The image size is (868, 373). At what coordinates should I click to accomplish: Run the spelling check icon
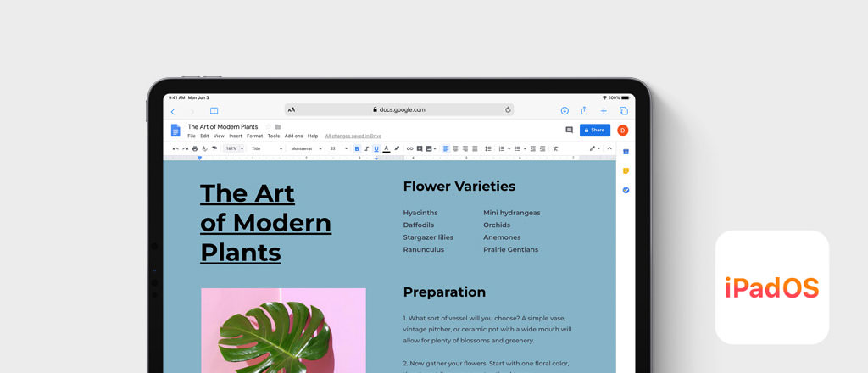click(204, 148)
